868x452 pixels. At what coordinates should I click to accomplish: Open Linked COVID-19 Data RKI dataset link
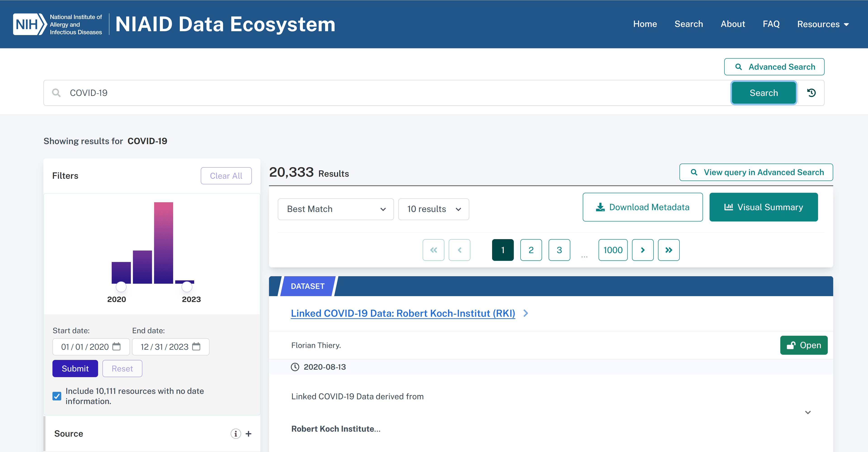click(x=403, y=313)
